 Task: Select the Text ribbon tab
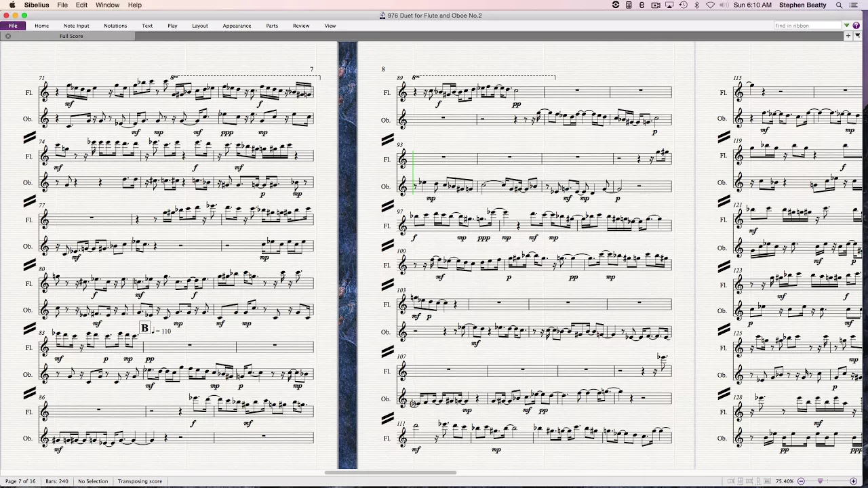pos(147,26)
